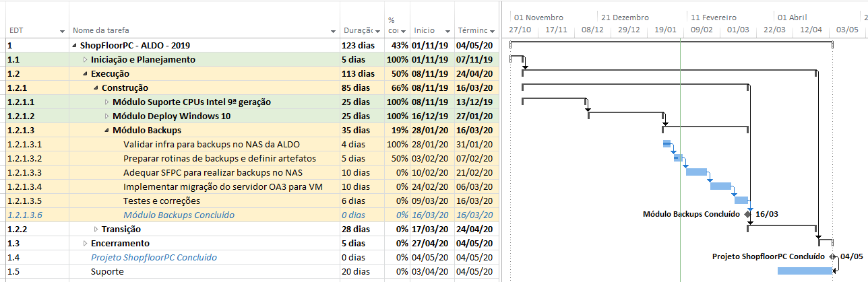Image resolution: width=868 pixels, height=282 pixels.
Task: Select the Projeto ShopfloorPC Concluído milestone name
Action: click(x=154, y=257)
